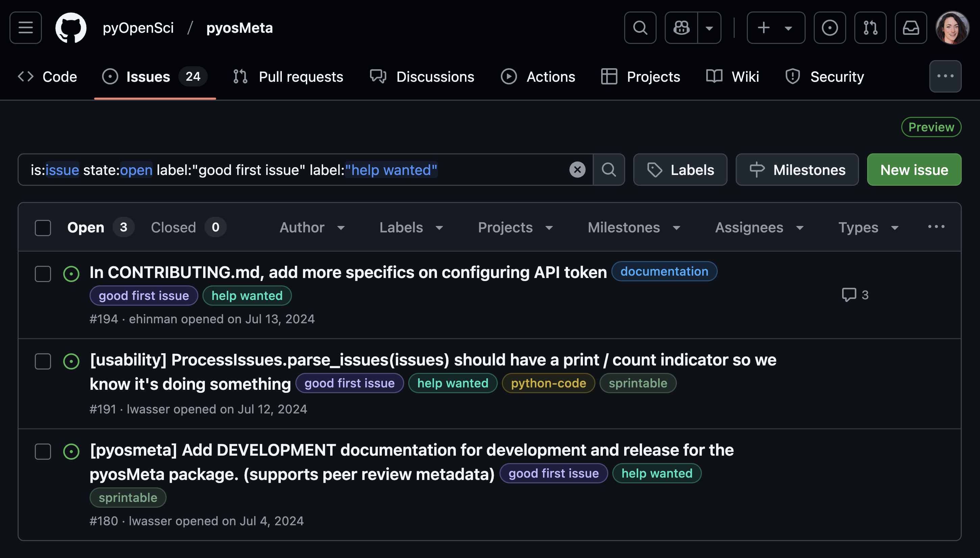This screenshot has width=980, height=558.
Task: Click sprintable label on issue #180
Action: coord(128,498)
